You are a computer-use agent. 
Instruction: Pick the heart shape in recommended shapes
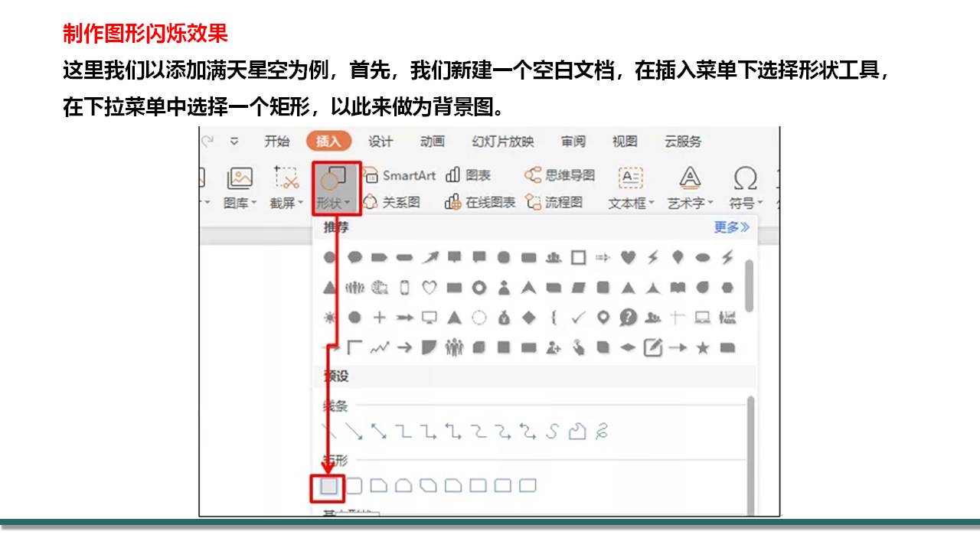628,258
